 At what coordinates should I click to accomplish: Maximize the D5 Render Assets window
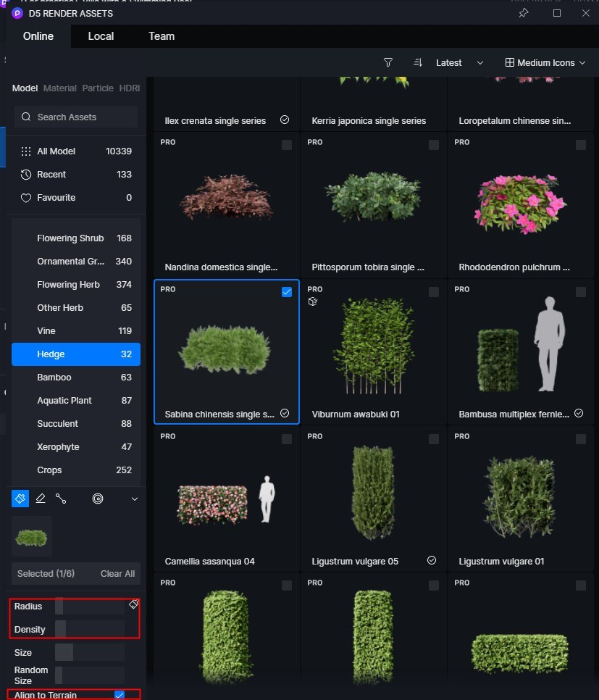556,13
